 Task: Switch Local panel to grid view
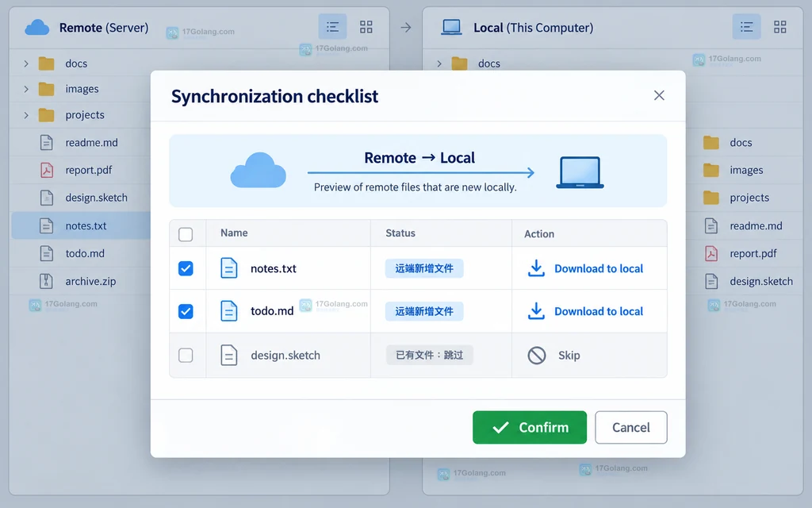pos(780,27)
